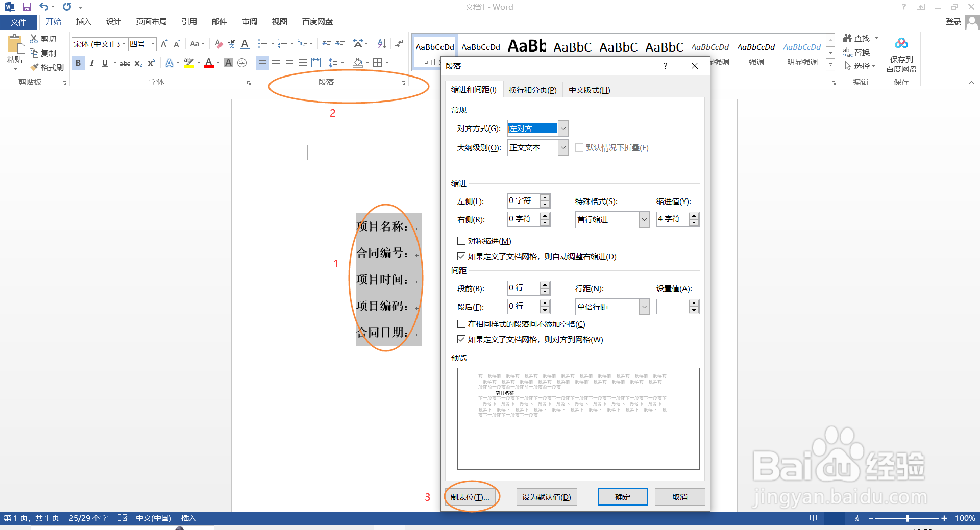
Task: Click the numbered list icon
Action: point(283,44)
